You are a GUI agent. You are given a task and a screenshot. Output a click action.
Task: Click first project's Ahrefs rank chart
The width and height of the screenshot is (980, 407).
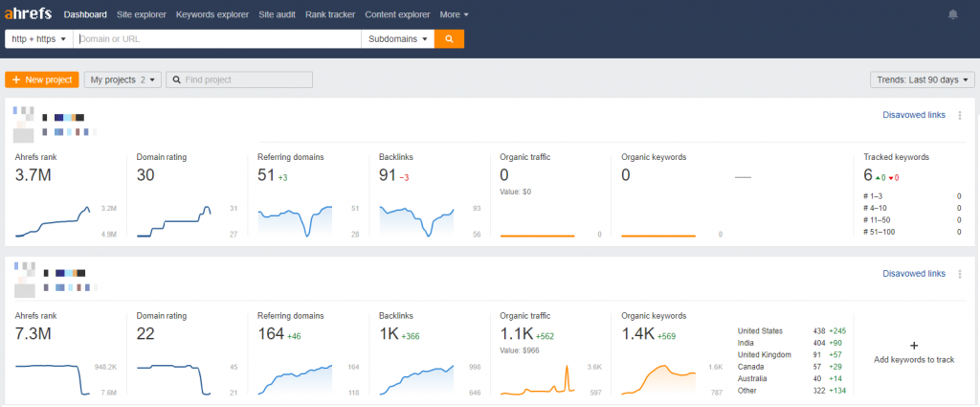coord(53,220)
